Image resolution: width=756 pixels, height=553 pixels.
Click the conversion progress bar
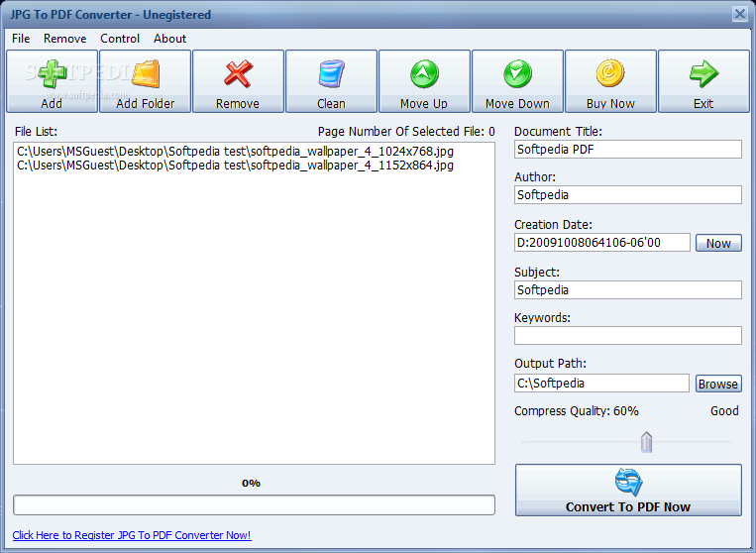tap(254, 504)
